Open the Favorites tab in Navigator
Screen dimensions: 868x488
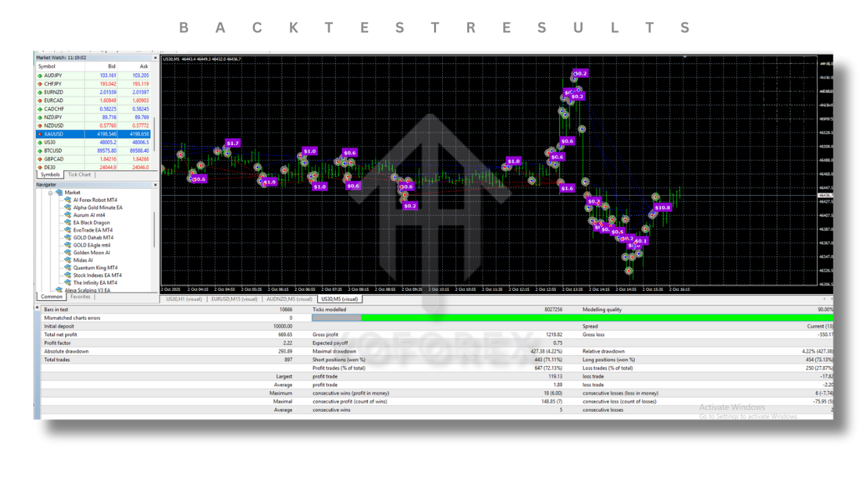pos(80,297)
